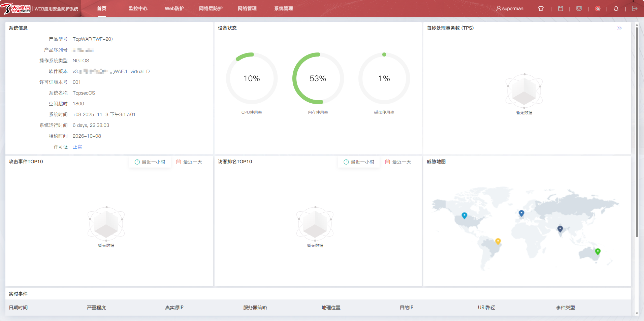Open notifications via bell icon
Viewport: 644px width, 321px height.
(616, 8)
